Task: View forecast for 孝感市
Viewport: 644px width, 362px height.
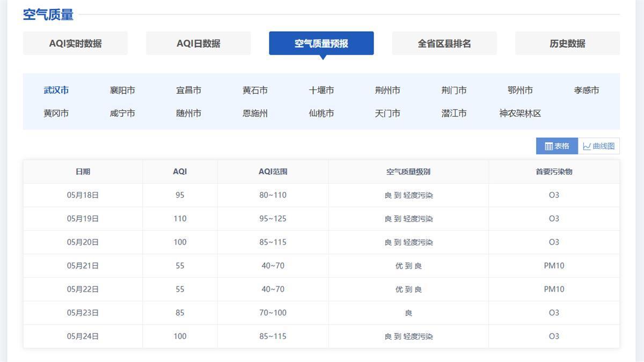Action: coord(586,90)
